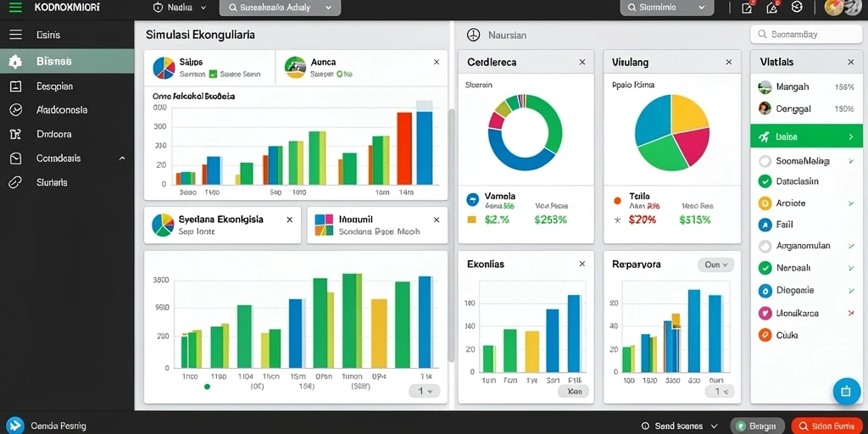Click the blue arrow icon beside Cernda Pesnig
This screenshot has height=434, width=868.
(x=15, y=426)
